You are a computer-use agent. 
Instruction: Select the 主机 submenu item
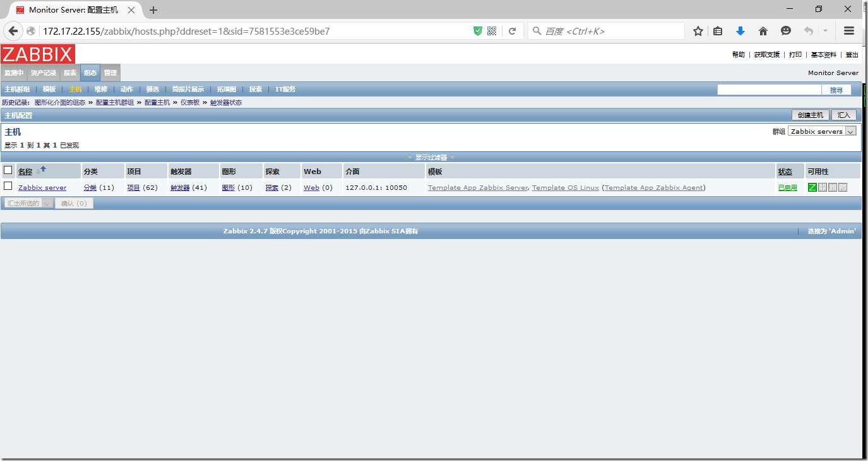pyautogui.click(x=75, y=90)
